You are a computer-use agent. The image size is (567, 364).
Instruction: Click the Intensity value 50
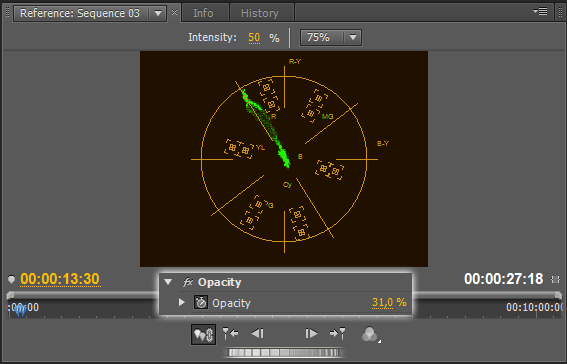(254, 38)
